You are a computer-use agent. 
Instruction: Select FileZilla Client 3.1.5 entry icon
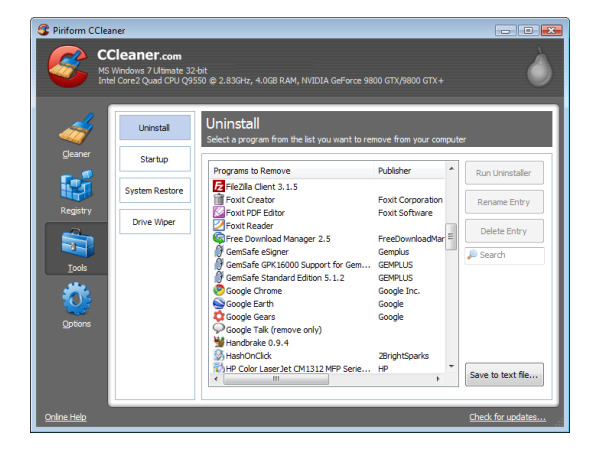coord(218,186)
